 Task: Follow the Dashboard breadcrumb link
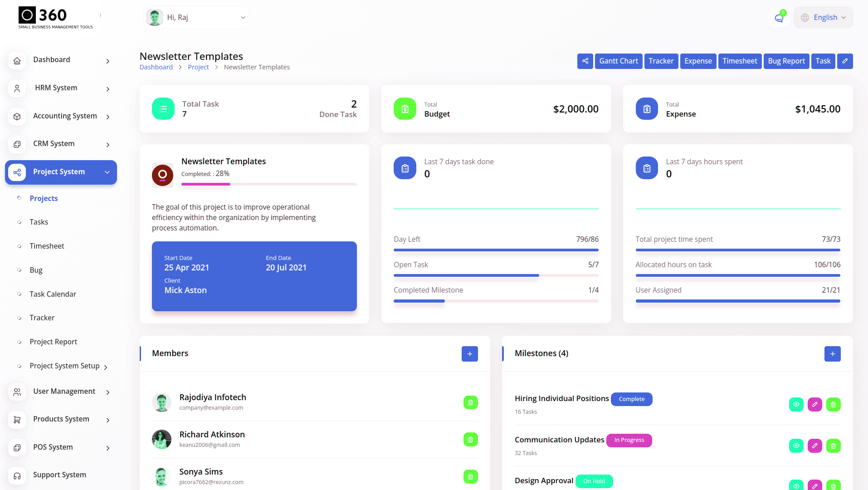coord(156,67)
